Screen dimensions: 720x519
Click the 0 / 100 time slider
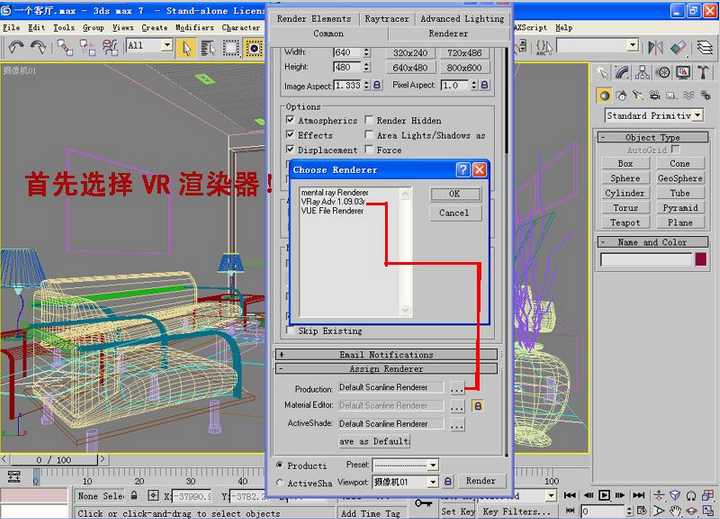(54, 460)
